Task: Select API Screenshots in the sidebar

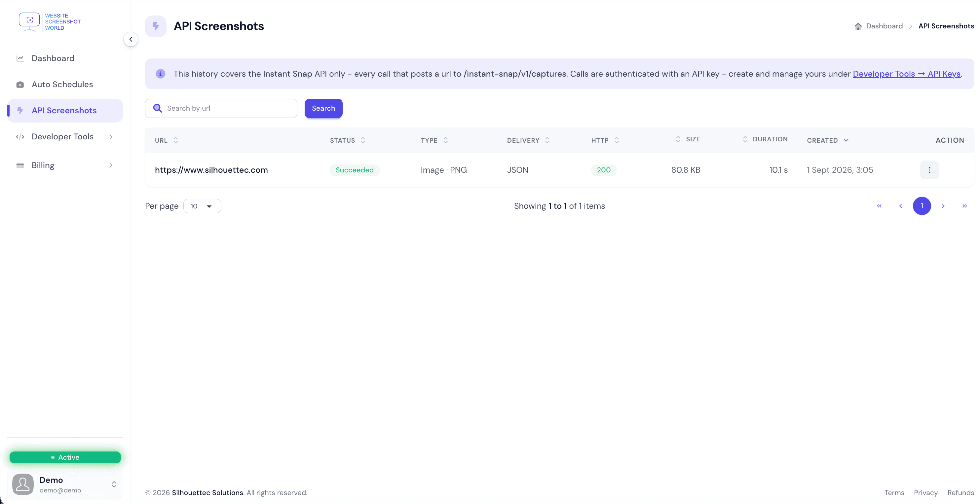Action: (x=65, y=111)
